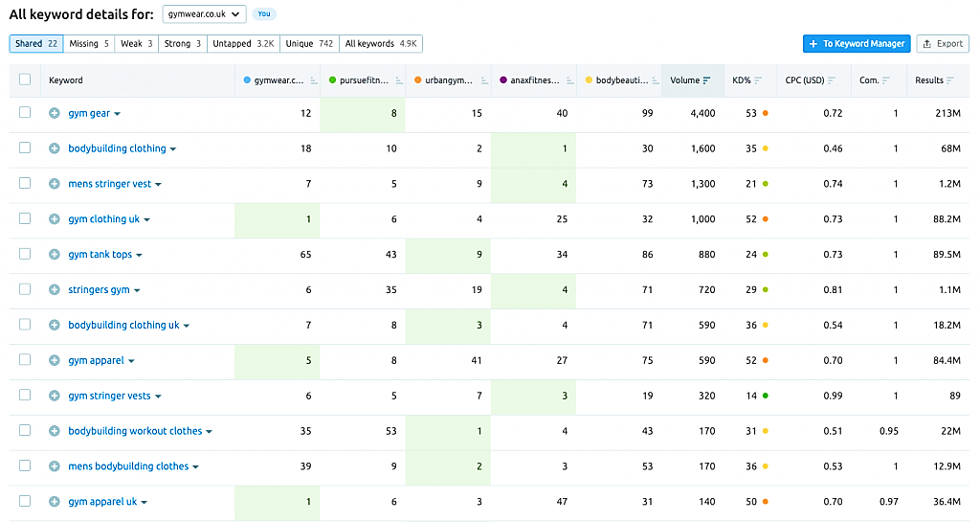Open the gymwear.co.uk domain dropdown
This screenshot has width=980, height=522.
coord(204,13)
